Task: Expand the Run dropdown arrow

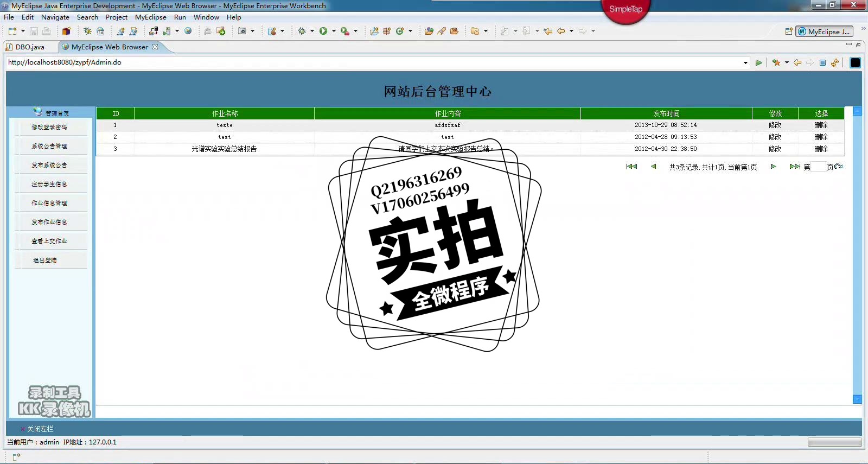Action: [334, 31]
